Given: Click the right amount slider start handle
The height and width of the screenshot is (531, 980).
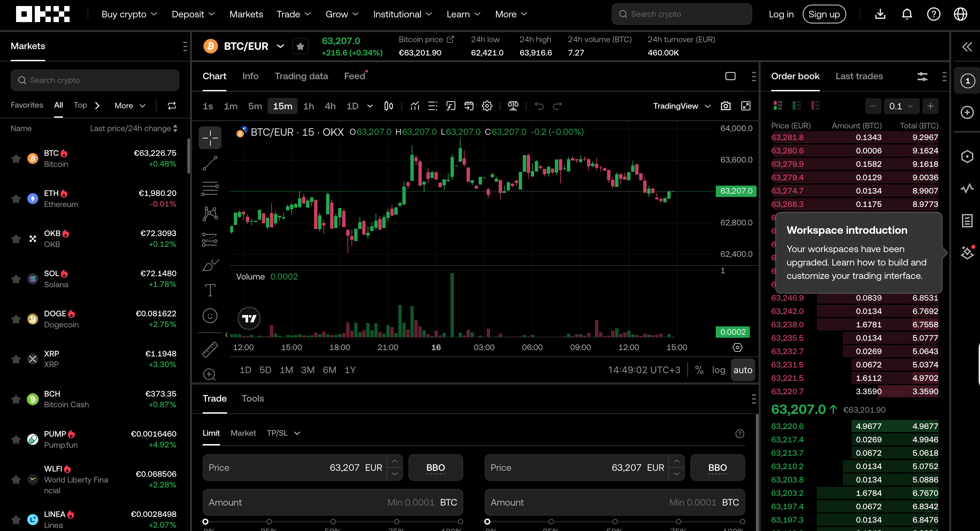Looking at the screenshot, I should click(487, 522).
